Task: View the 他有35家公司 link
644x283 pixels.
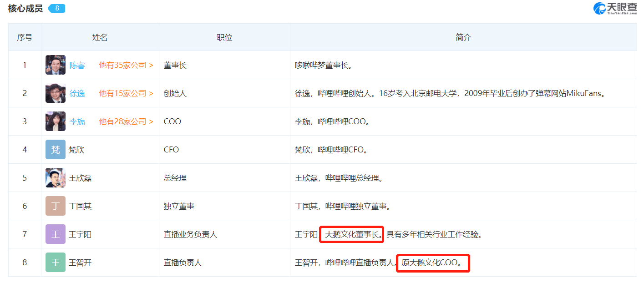Action: click(126, 65)
